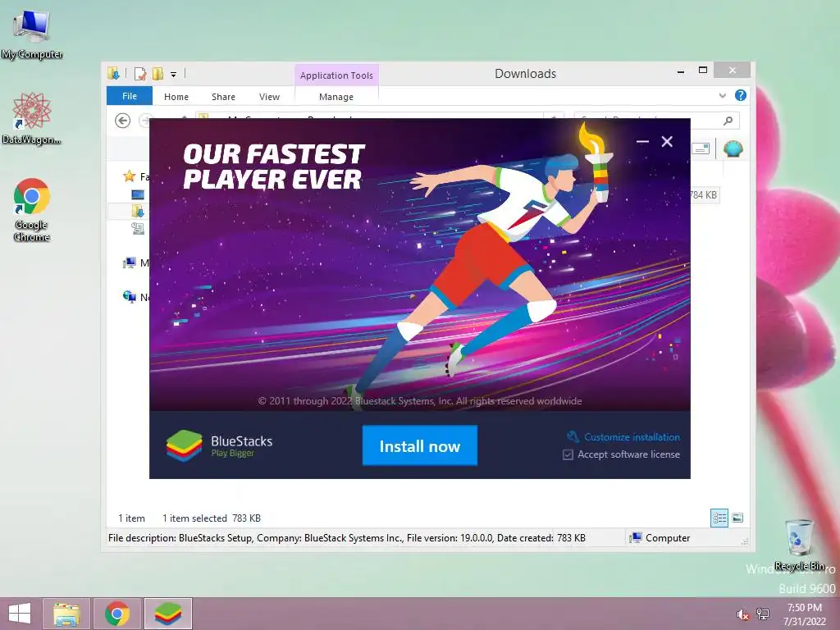Click the Google Chrome desktop shortcut
The width and height of the screenshot is (840, 630).
tap(32, 209)
